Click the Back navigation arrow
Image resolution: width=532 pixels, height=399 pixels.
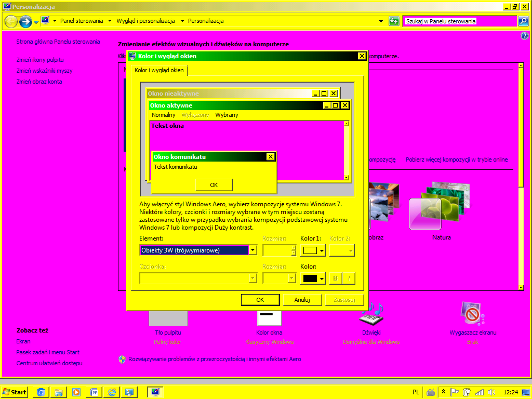[11, 21]
